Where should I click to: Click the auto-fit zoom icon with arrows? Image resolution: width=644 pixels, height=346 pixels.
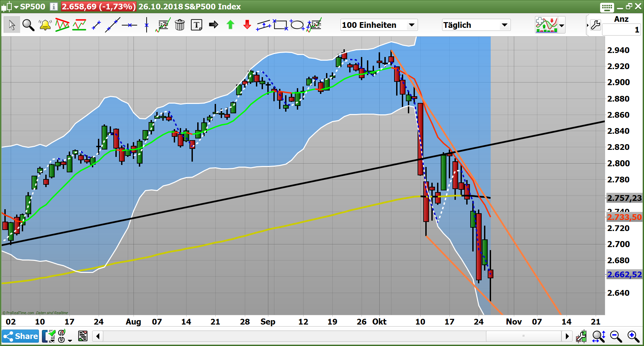599,336
